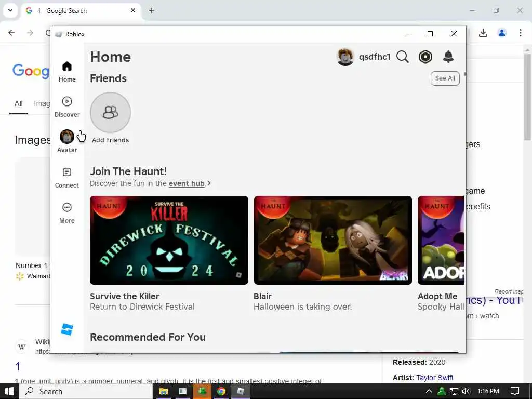Click the Chrome page vertical scrollbar

pyautogui.click(x=527, y=97)
